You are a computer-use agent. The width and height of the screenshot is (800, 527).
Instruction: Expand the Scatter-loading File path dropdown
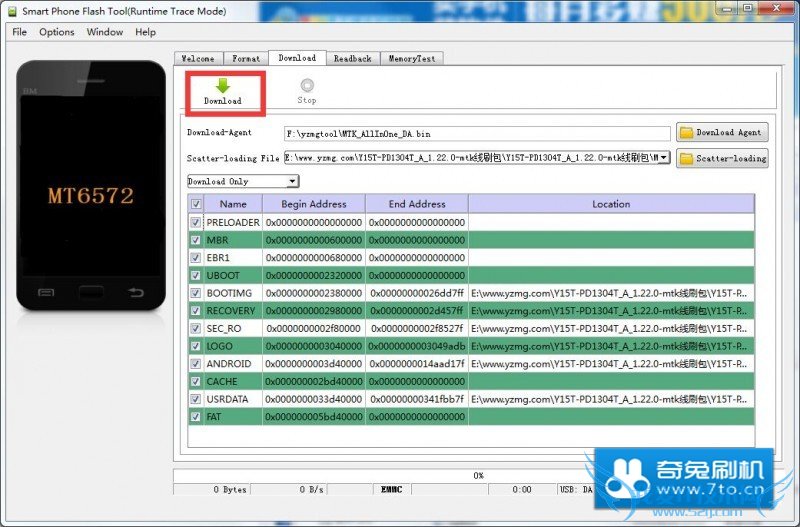pos(664,158)
